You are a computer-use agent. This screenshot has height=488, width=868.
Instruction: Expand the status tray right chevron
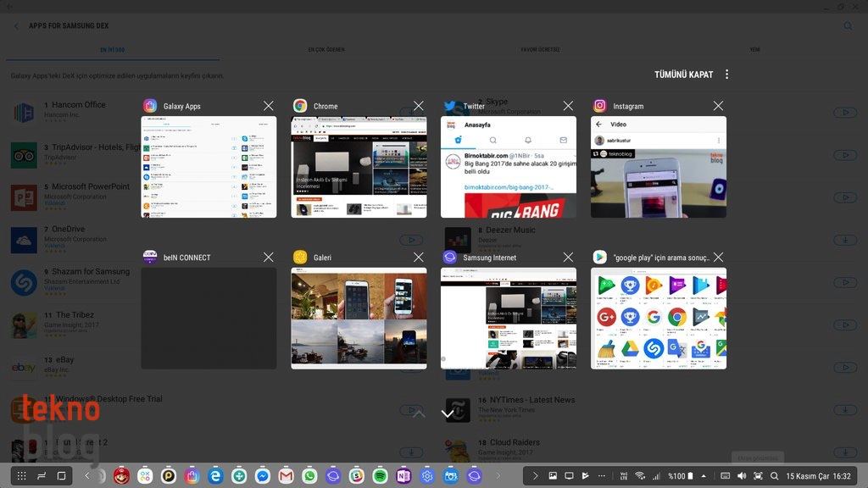point(535,476)
